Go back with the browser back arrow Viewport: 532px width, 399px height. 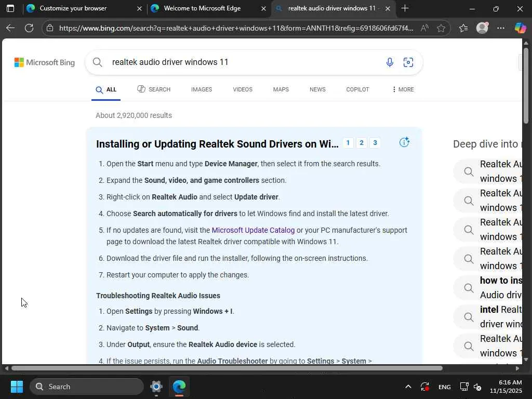pos(10,28)
